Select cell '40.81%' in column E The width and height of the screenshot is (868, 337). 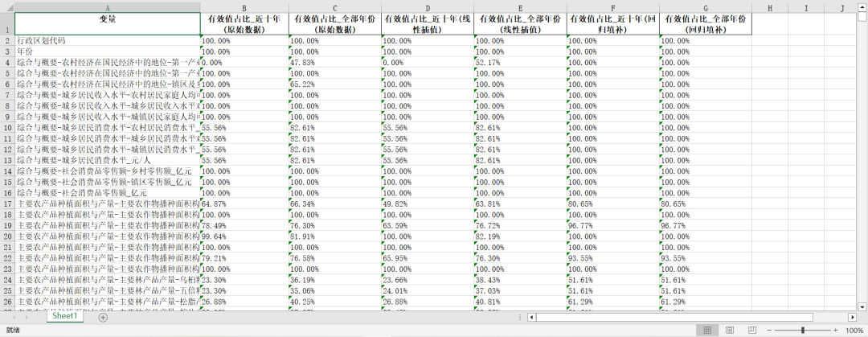[x=520, y=302]
